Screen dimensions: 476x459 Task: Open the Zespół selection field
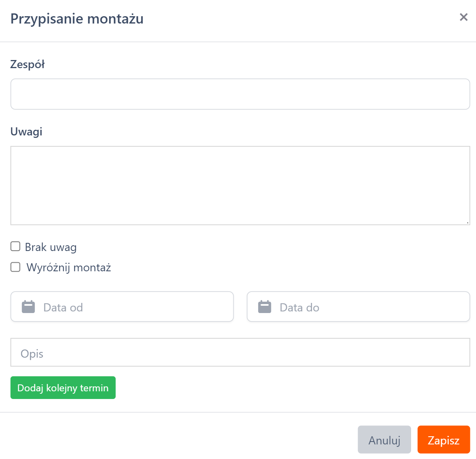tap(240, 94)
